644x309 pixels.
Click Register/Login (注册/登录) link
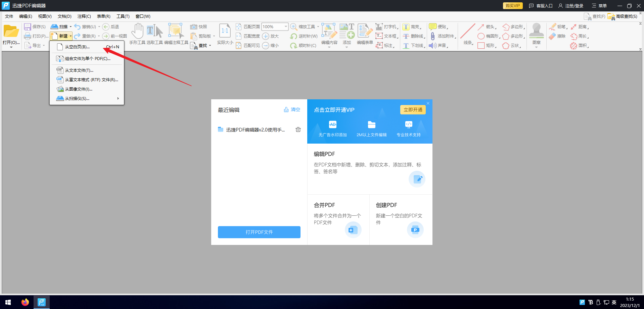click(571, 6)
